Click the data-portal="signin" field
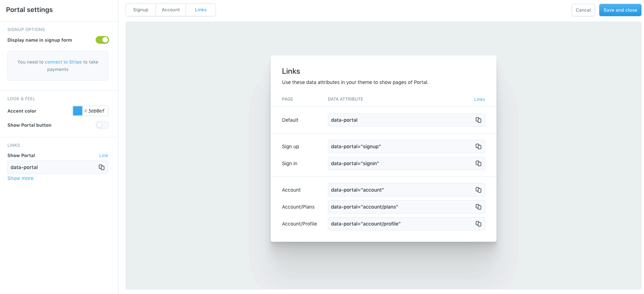Screen dimensions: 644x294 406,163
